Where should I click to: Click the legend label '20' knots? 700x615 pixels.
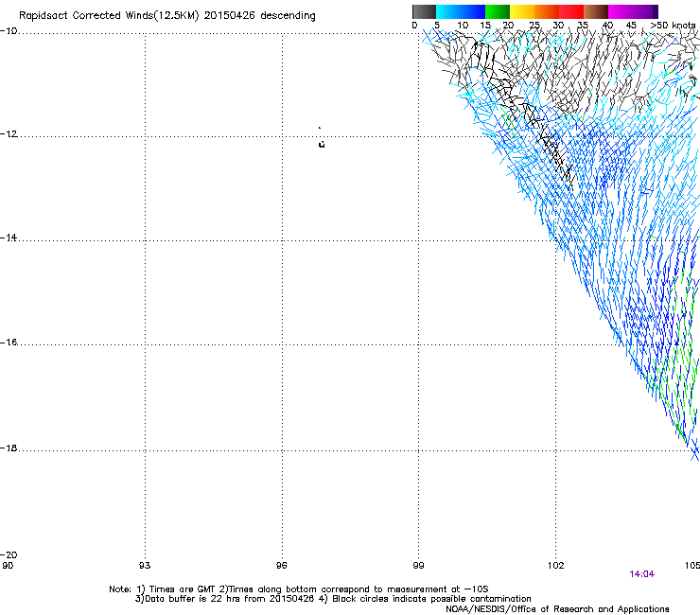pos(508,26)
